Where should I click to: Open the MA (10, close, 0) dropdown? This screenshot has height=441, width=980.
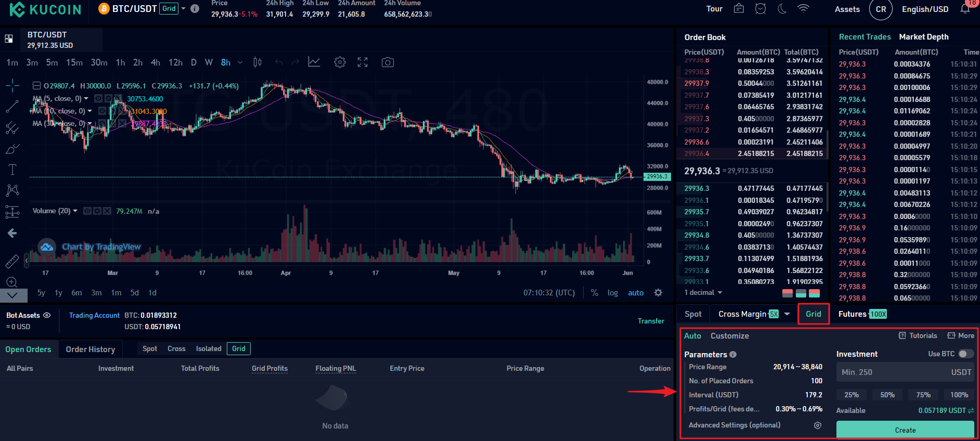[x=89, y=111]
